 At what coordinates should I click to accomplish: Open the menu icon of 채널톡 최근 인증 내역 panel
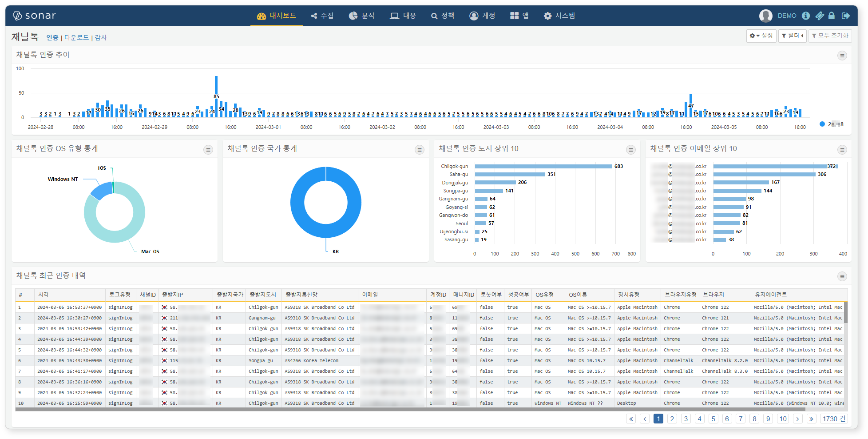pos(842,276)
